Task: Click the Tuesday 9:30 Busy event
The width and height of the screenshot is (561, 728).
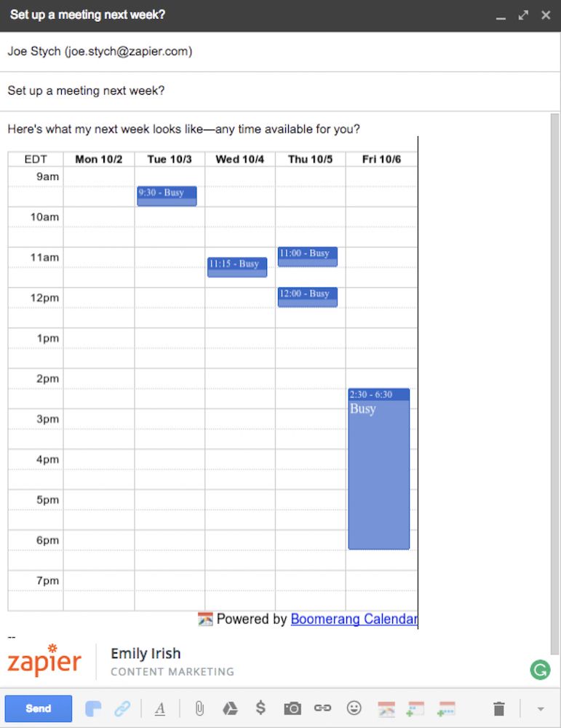Action: [167, 196]
